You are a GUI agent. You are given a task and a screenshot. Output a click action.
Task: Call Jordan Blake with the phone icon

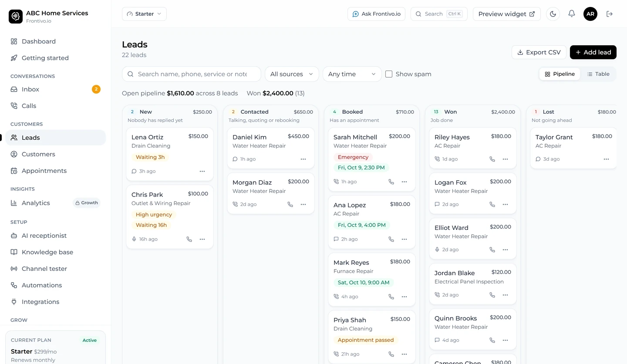(x=492, y=295)
